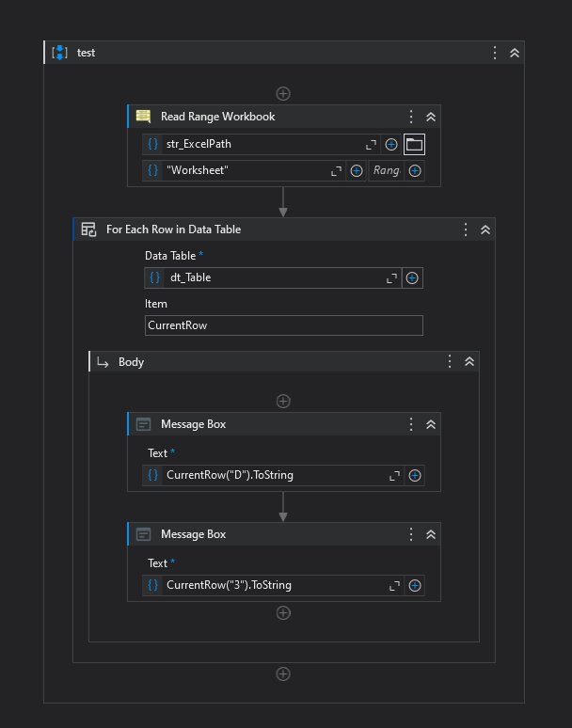Screen dimensions: 572x728
Task: Open three-dot menu of test sequence
Action: (x=495, y=53)
